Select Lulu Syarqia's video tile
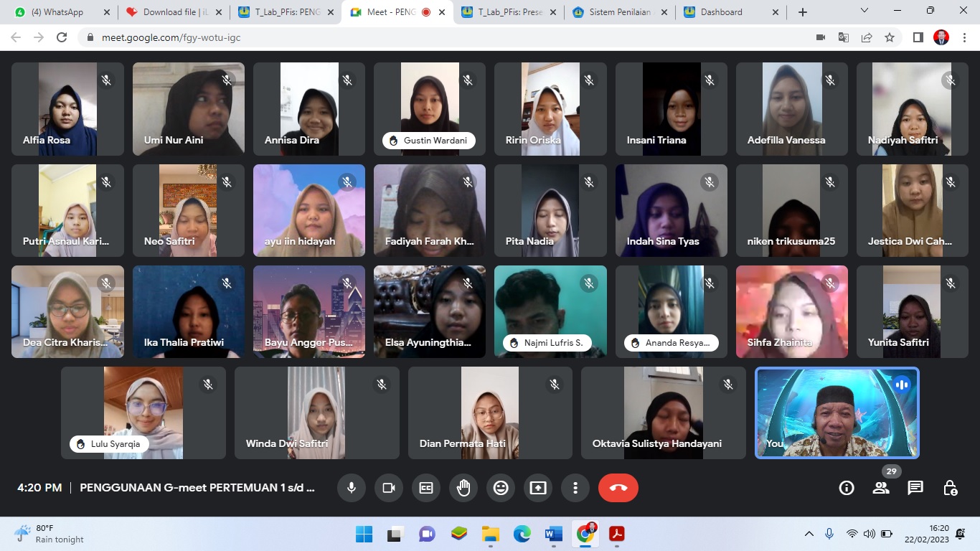 [143, 413]
